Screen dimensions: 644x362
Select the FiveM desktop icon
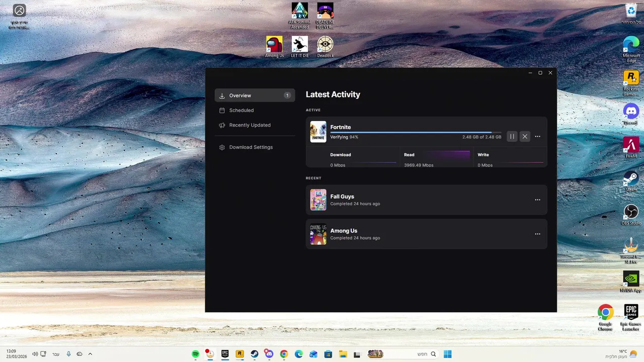click(x=631, y=148)
